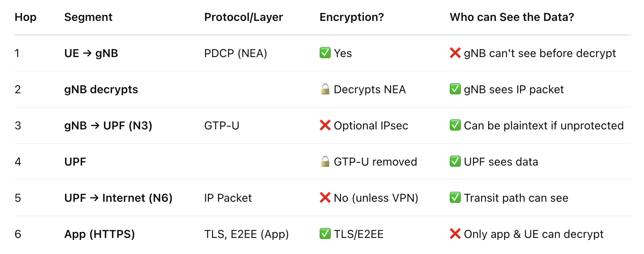Click the green check beside "gNB sees IP packet"
The height and width of the screenshot is (254, 644).
tap(455, 89)
